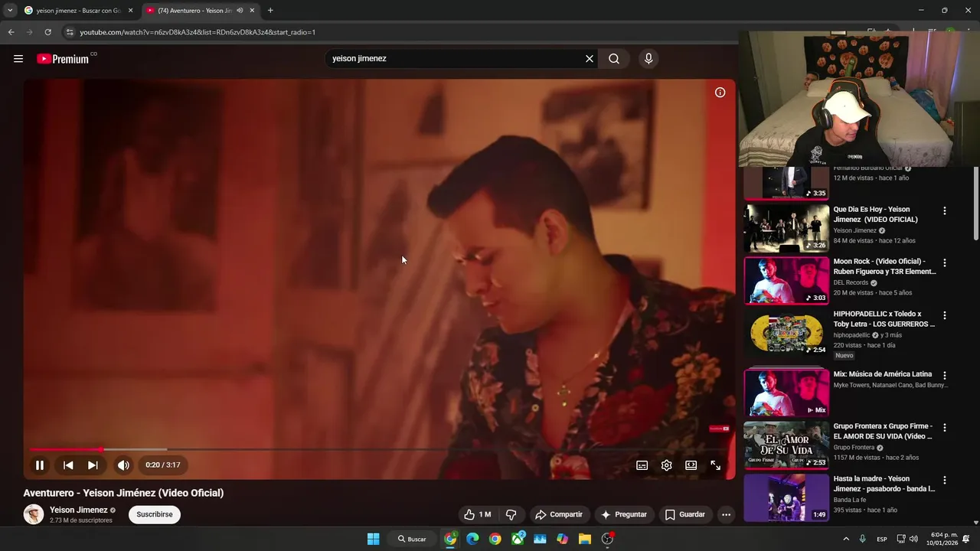Open EL AMOR DE SU VIDA title
The image size is (980, 551).
[884, 431]
